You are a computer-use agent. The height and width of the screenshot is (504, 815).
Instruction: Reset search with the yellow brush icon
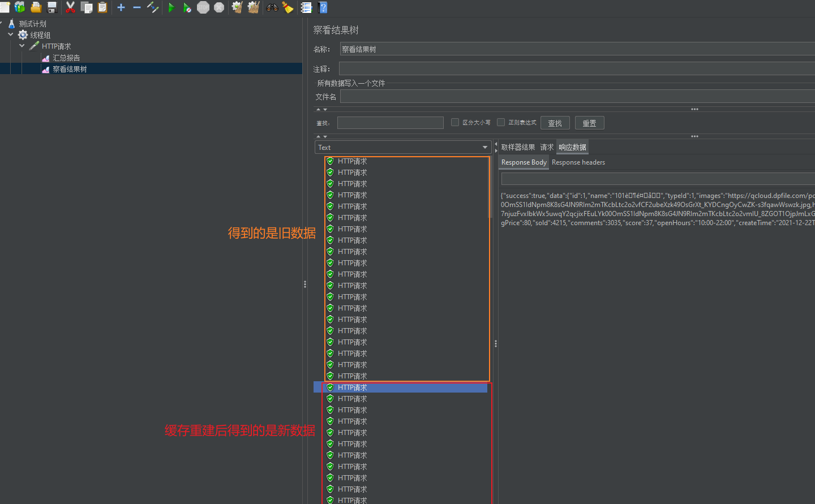(288, 7)
